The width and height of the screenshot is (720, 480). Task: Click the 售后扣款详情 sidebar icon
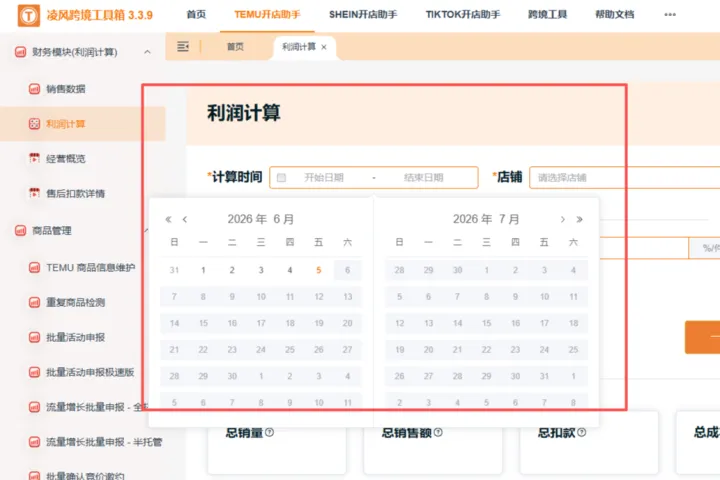point(34,193)
